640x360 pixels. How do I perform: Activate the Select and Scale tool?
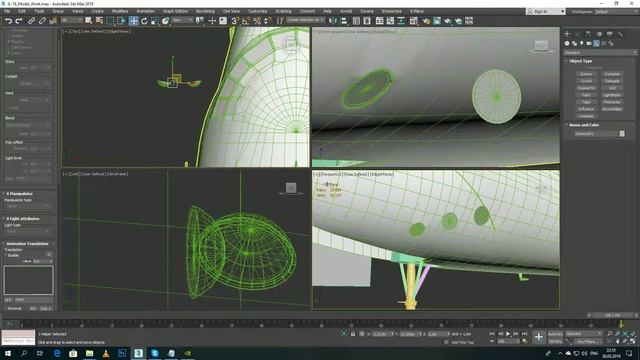[154, 20]
